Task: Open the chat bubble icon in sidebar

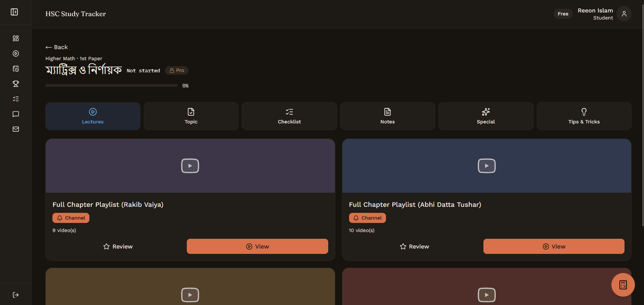Action: pos(16,114)
